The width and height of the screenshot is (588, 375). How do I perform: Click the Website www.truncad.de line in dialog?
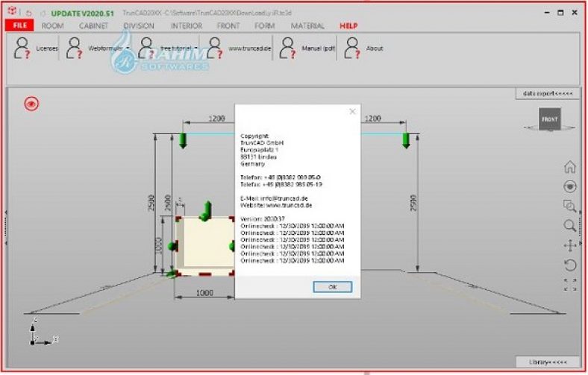[x=276, y=205]
